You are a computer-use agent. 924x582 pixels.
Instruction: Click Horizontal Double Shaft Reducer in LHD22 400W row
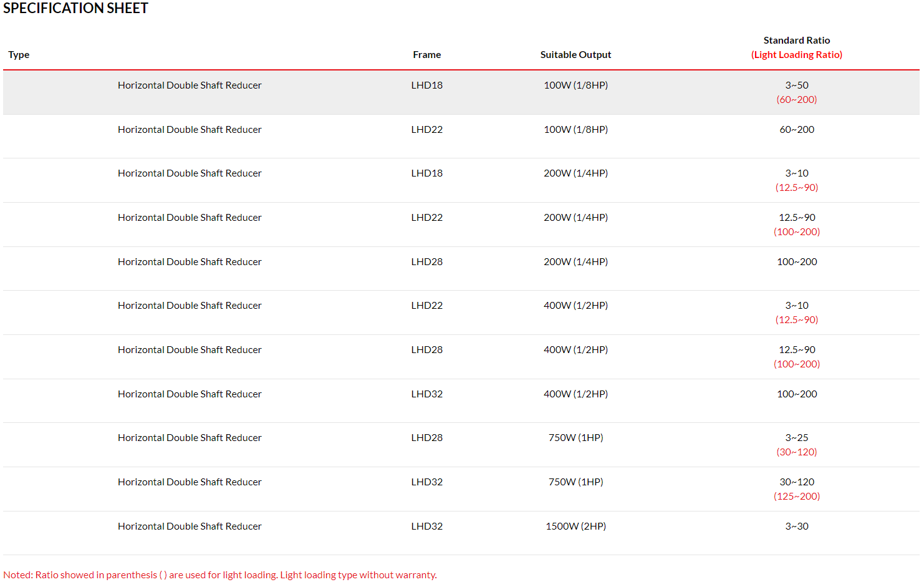coord(190,306)
